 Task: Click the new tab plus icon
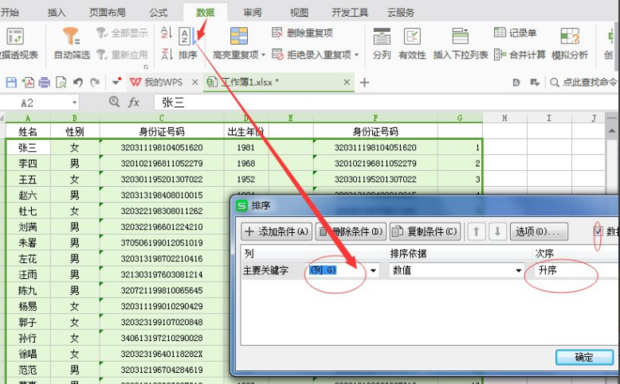click(x=364, y=82)
